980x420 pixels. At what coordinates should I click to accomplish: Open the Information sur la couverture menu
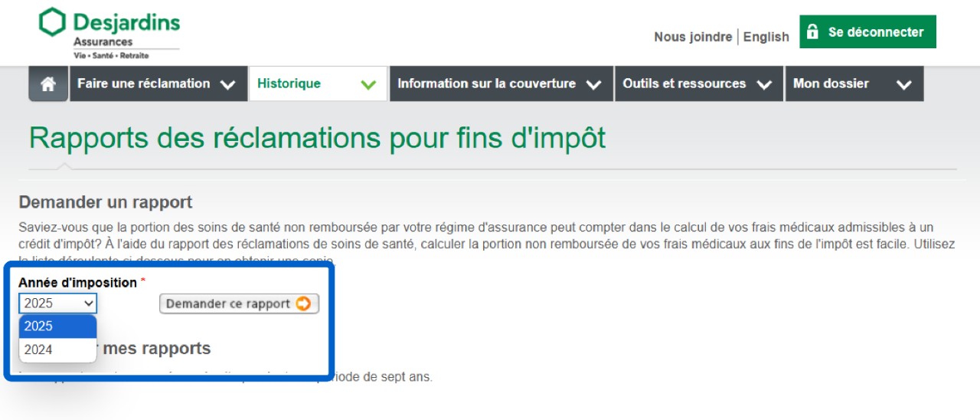[486, 84]
